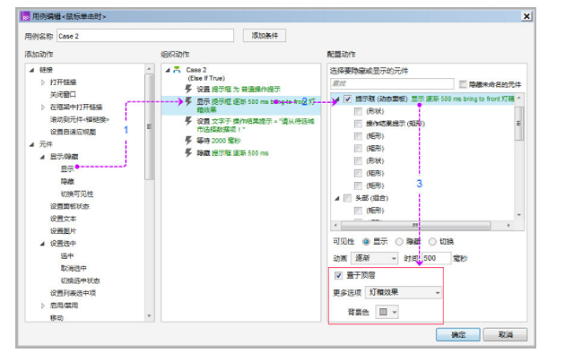Click the 用例名称 Case 2 input field

click(145, 36)
